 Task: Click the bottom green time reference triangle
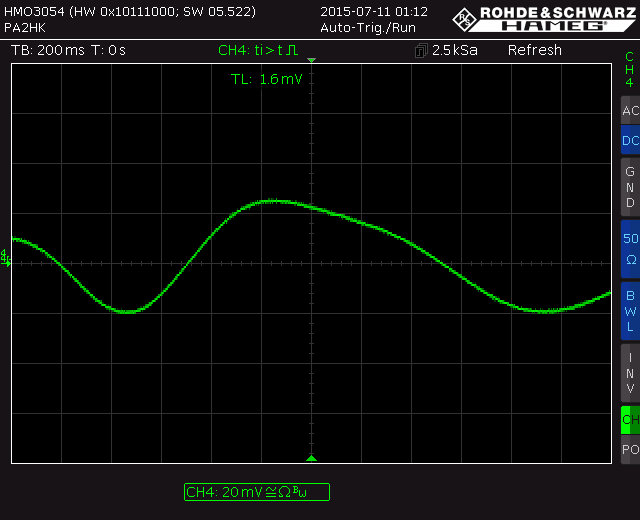coord(311,458)
